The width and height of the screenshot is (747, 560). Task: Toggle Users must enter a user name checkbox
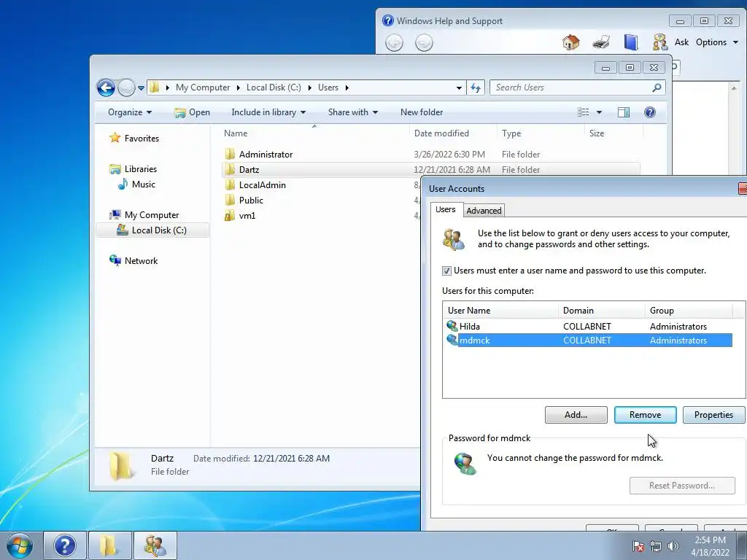(x=446, y=271)
